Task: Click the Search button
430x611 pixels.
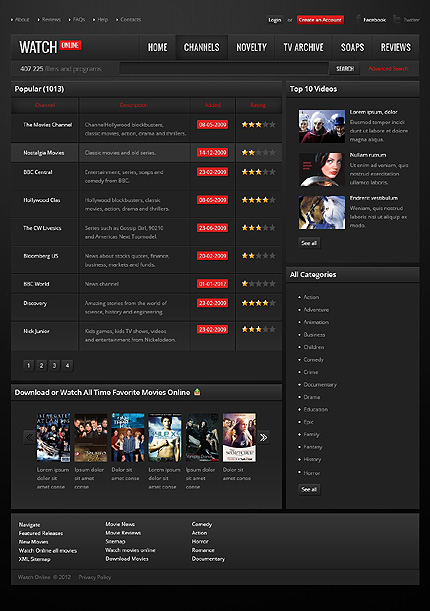Action: (x=345, y=69)
